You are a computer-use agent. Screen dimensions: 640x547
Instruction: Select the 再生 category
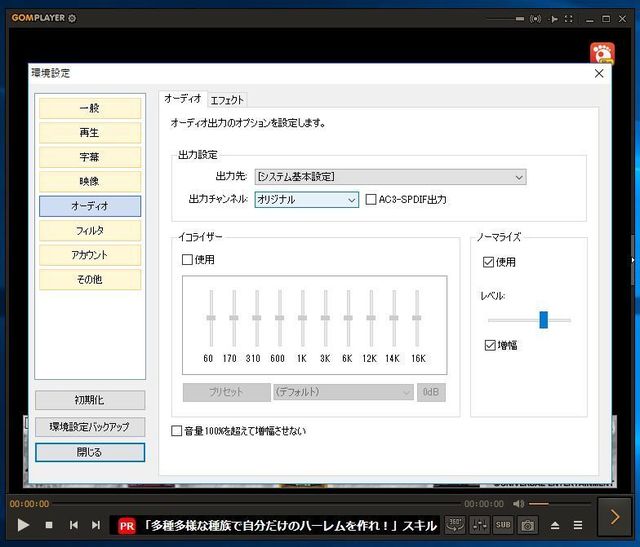[x=90, y=133]
